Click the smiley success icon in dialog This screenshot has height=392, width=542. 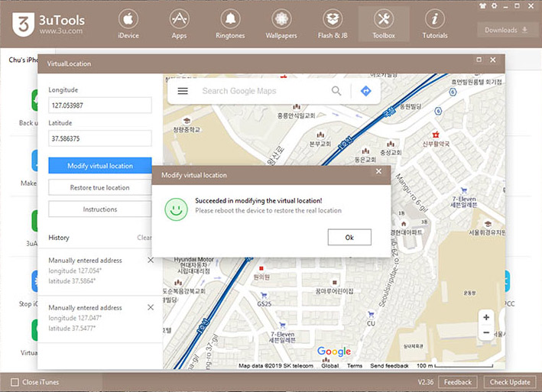tap(177, 209)
